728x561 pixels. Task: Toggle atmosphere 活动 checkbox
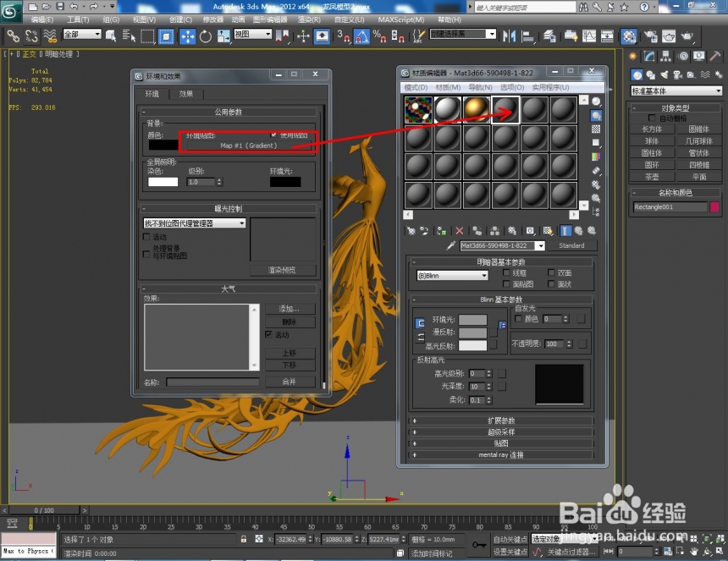pyautogui.click(x=269, y=334)
